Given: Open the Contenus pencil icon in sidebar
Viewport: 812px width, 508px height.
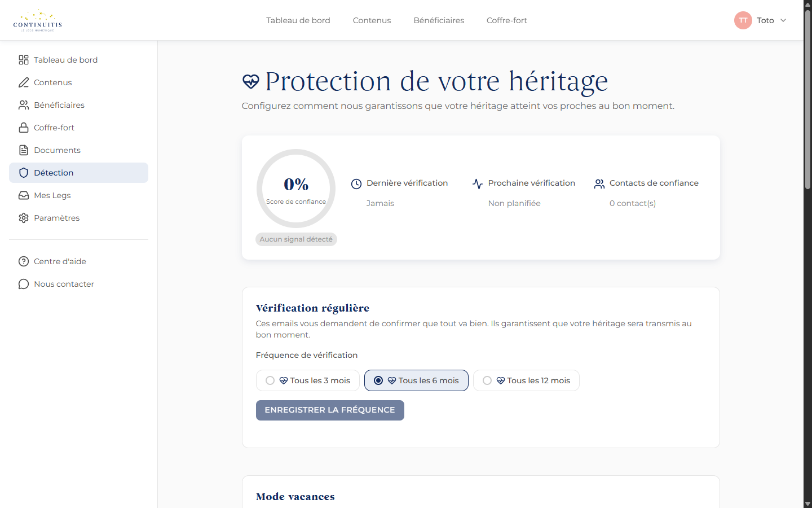Looking at the screenshot, I should 23,82.
